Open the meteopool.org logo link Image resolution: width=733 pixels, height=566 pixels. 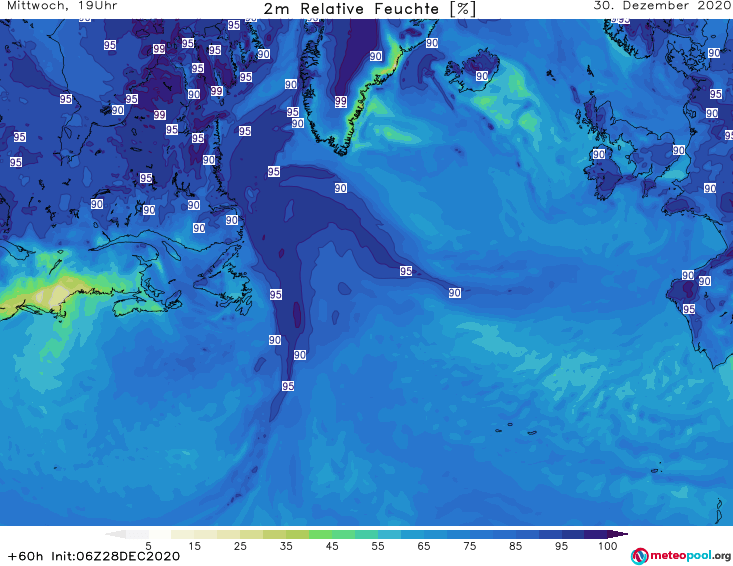coord(681,556)
